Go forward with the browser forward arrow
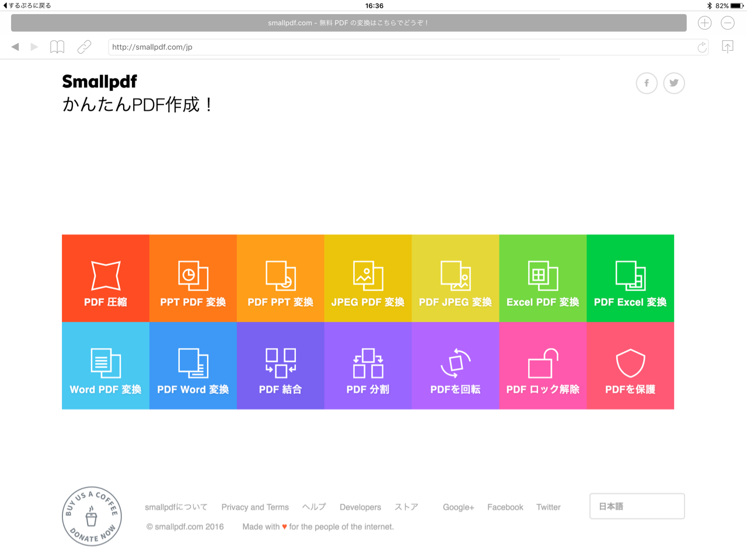This screenshot has height=560, width=747. [34, 47]
